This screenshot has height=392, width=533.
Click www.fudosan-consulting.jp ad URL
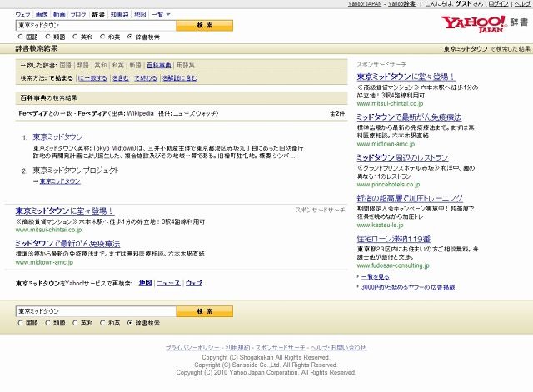click(393, 265)
